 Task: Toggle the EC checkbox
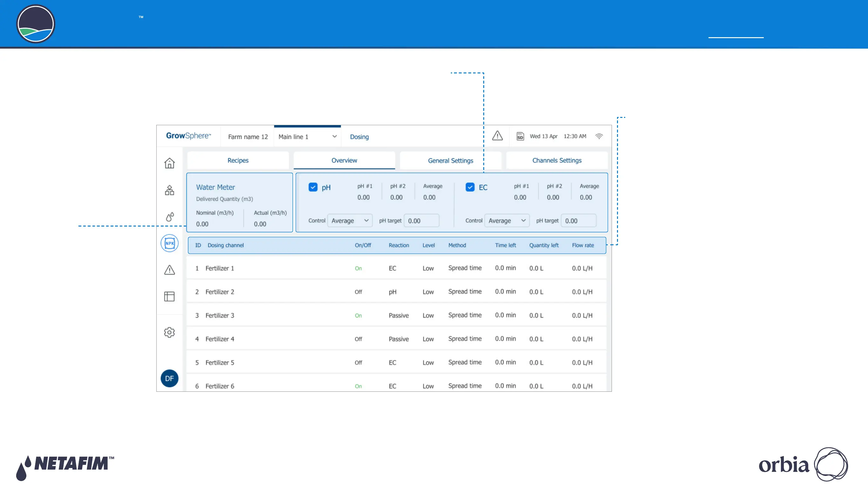pyautogui.click(x=470, y=187)
